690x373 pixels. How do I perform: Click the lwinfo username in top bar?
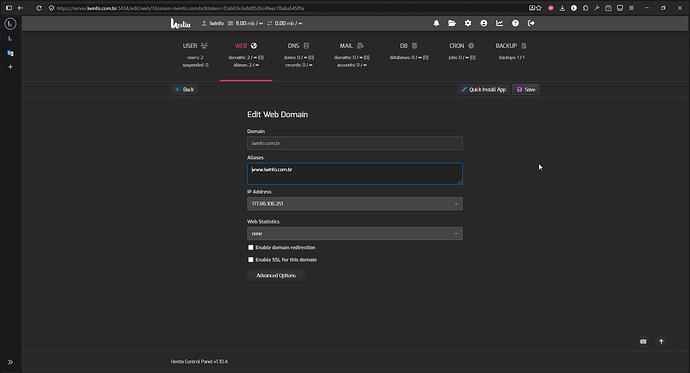point(217,23)
